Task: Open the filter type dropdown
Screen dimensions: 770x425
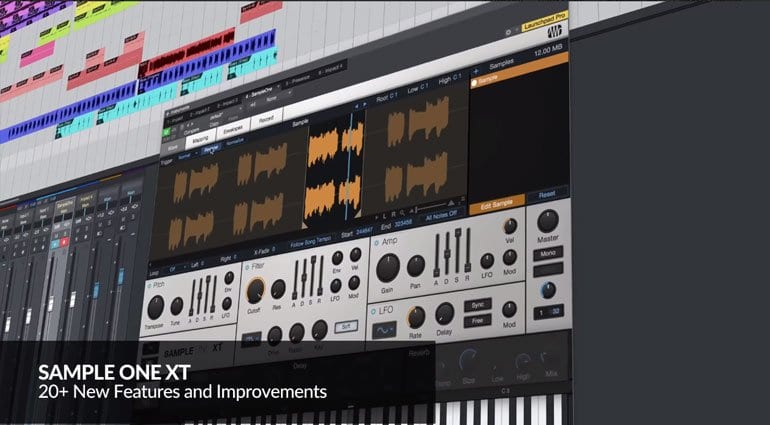Action: pos(251,339)
